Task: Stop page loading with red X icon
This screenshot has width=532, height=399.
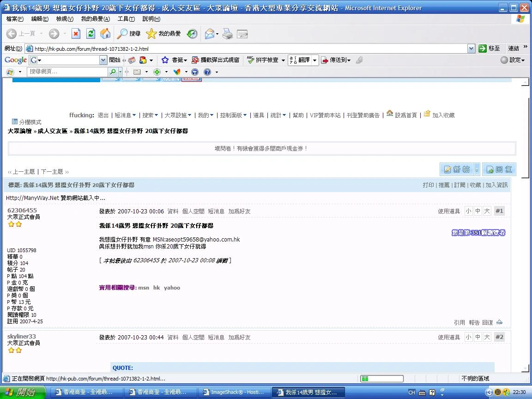Action: pyautogui.click(x=76, y=34)
